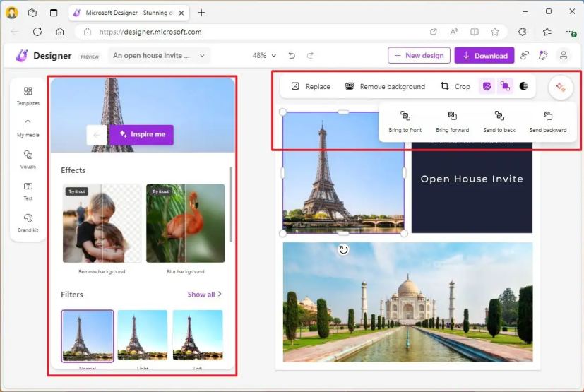Open the share icon next to Download
The height and width of the screenshot is (392, 584).
tap(525, 56)
